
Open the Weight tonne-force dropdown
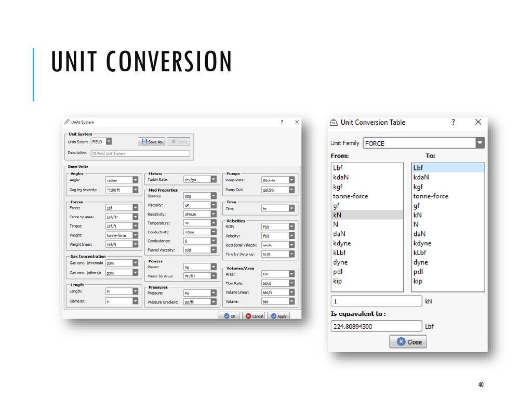point(136,235)
